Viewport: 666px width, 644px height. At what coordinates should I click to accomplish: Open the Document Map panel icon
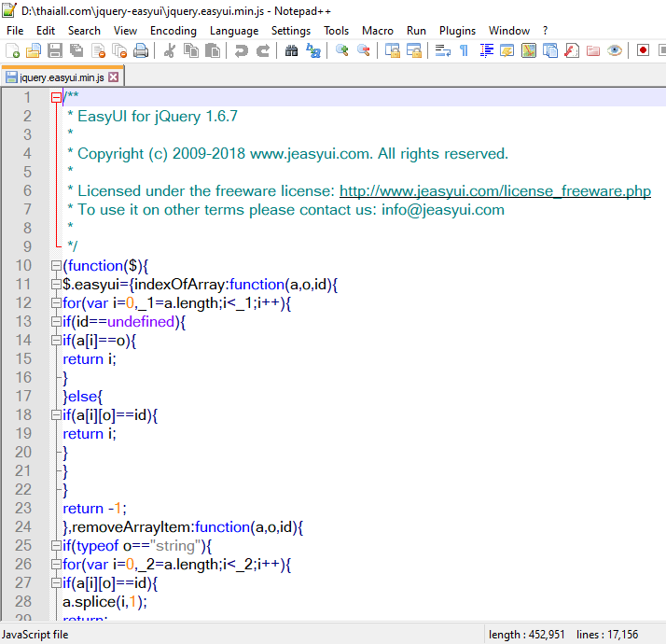(x=529, y=50)
